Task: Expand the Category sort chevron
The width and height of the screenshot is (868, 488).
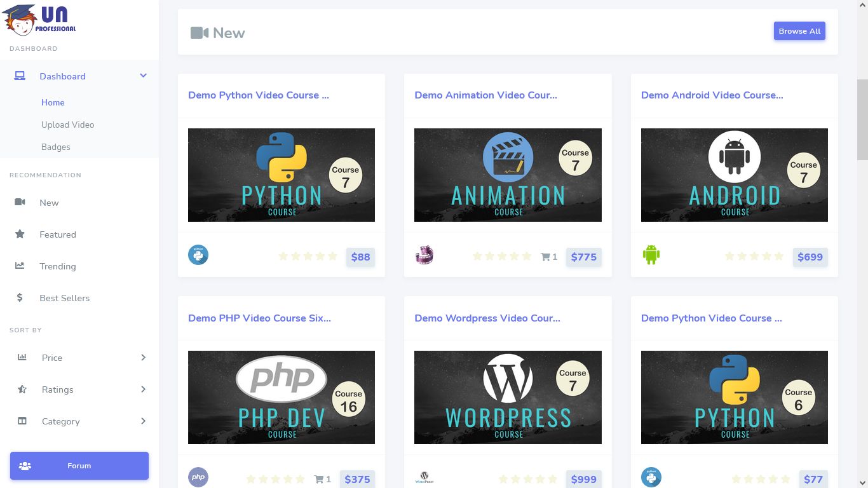Action: [144, 421]
